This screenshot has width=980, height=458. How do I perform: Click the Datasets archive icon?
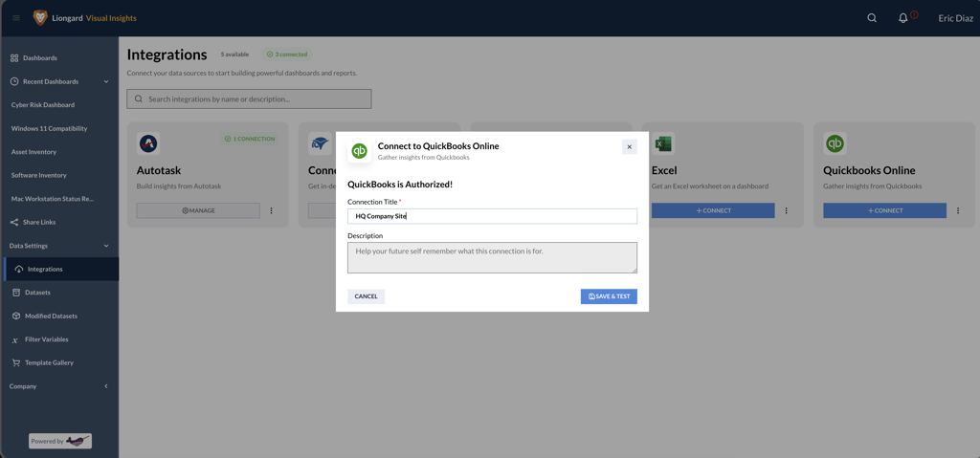click(x=16, y=293)
